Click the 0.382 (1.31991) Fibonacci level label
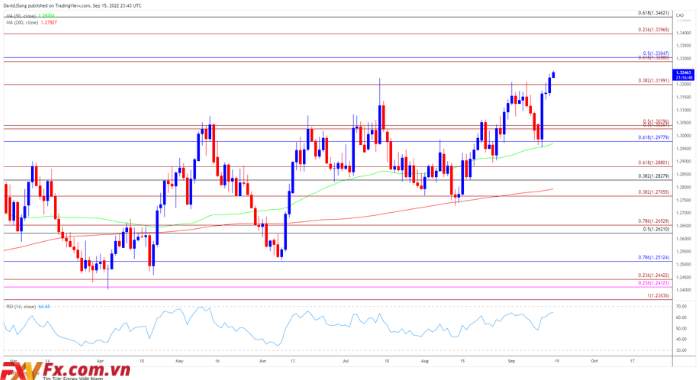700x380 pixels. tap(654, 80)
